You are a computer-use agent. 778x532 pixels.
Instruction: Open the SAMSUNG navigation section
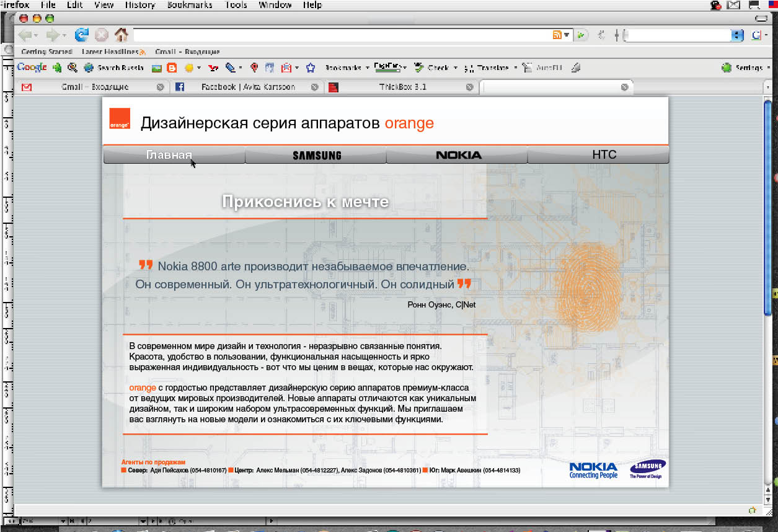316,156
